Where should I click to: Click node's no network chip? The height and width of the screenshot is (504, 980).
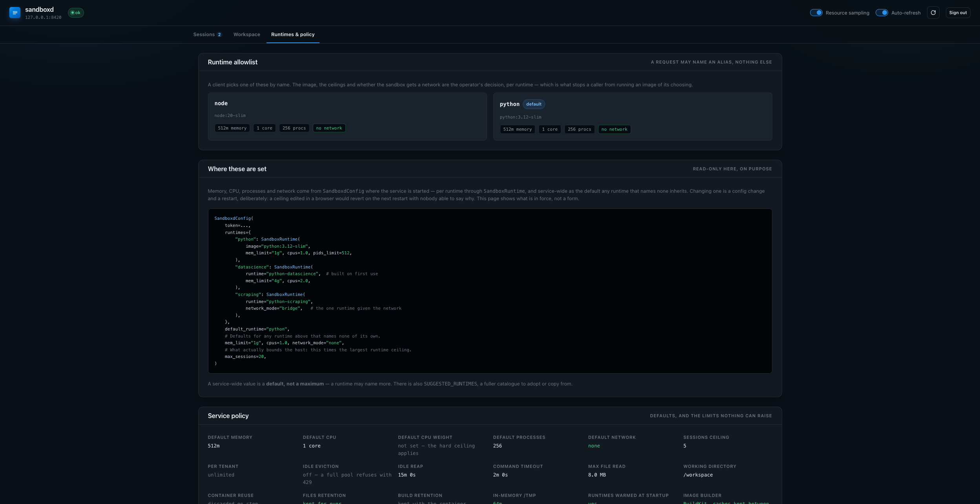[x=329, y=128]
